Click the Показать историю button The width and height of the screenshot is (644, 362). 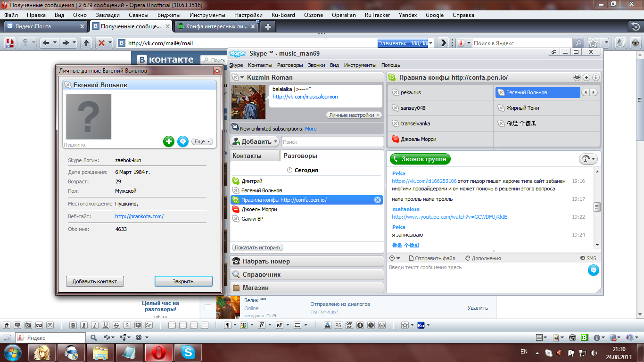click(257, 247)
